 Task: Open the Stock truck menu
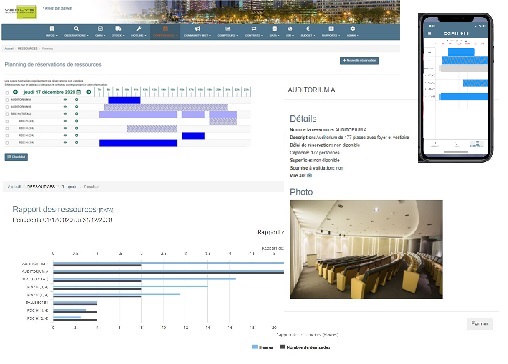click(x=118, y=32)
